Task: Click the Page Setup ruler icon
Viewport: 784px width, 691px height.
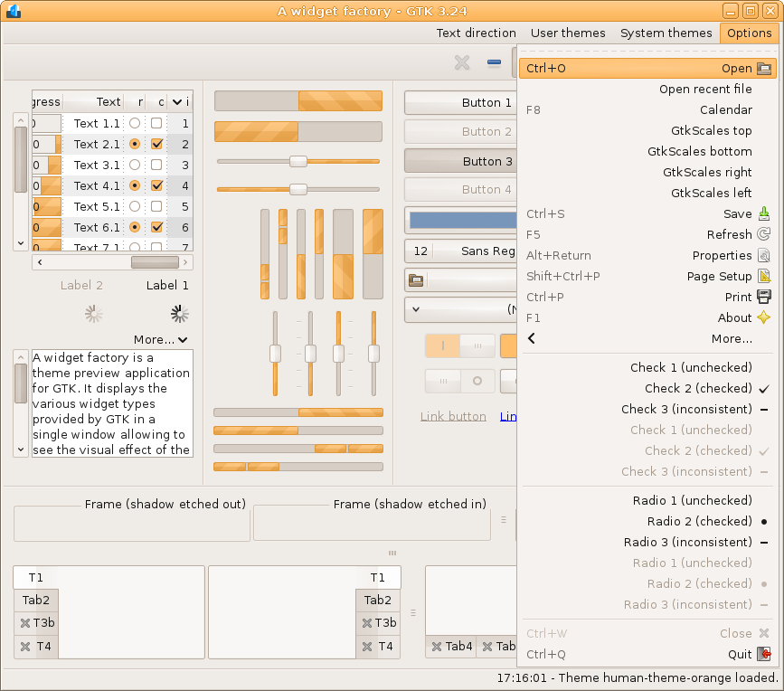Action: coord(763,276)
